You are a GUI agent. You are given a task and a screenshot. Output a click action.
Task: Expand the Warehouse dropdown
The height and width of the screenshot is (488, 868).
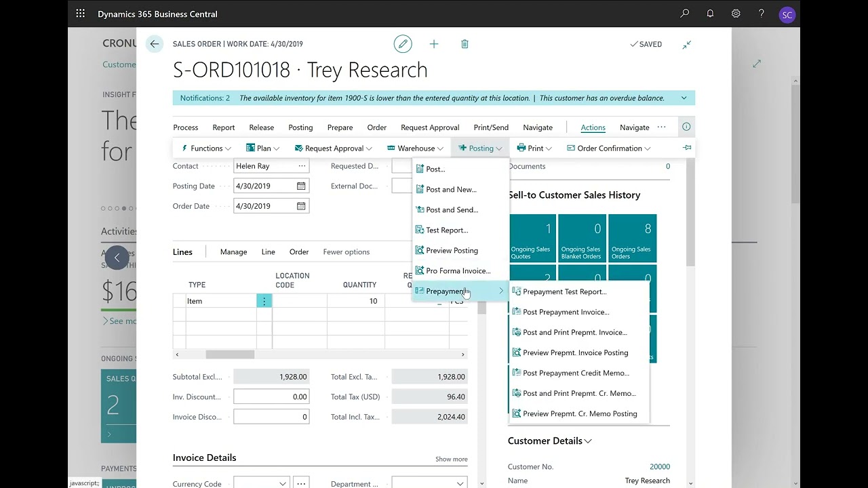416,148
